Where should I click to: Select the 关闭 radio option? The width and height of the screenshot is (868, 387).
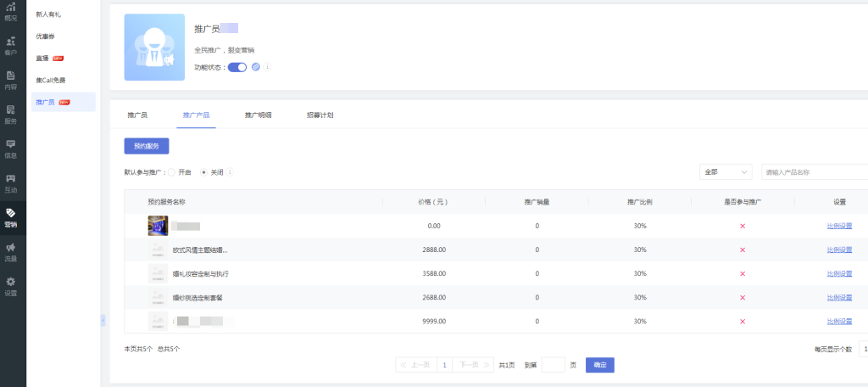[203, 171]
